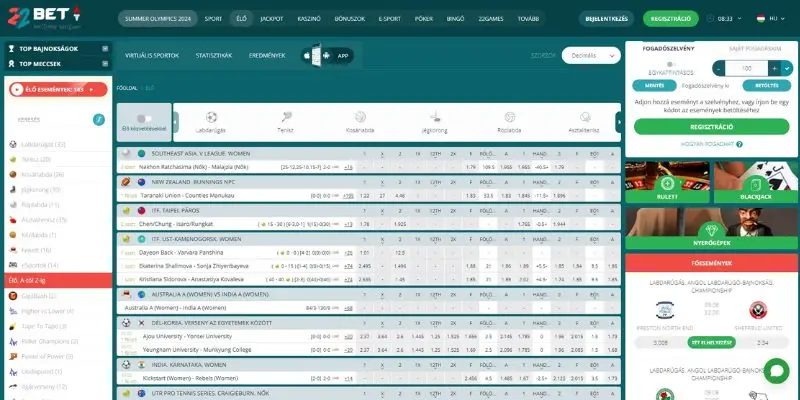
Task: Toggle the Egykattintásos one-click bet switch
Action: click(x=671, y=64)
